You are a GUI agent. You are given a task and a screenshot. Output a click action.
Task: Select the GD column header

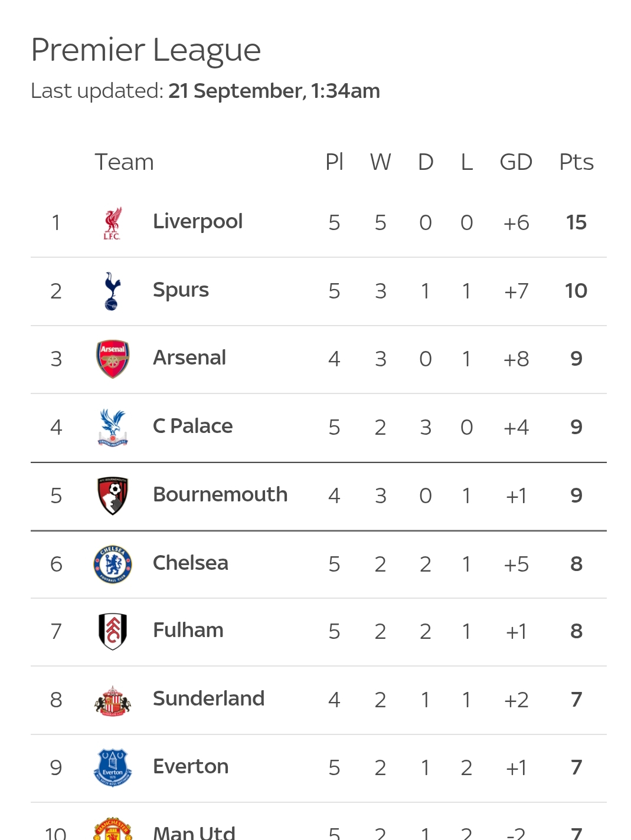(516, 162)
